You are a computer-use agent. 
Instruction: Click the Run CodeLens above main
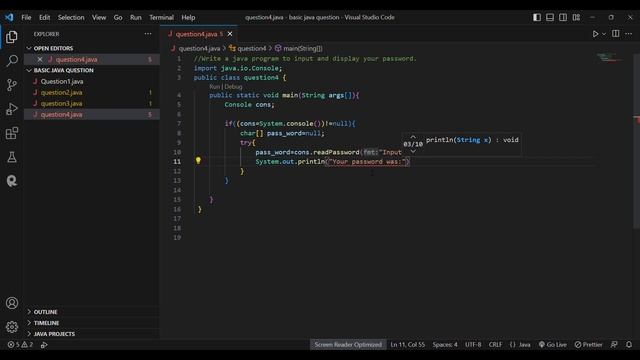coord(214,87)
